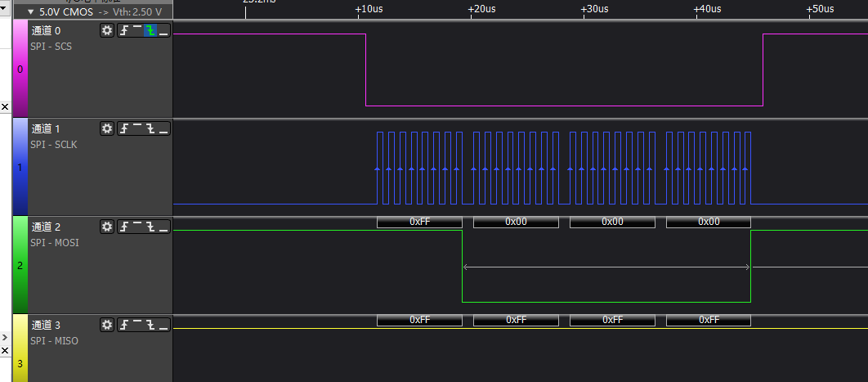Click the +40us timeline marker
The height and width of the screenshot is (382, 868).
(x=708, y=9)
